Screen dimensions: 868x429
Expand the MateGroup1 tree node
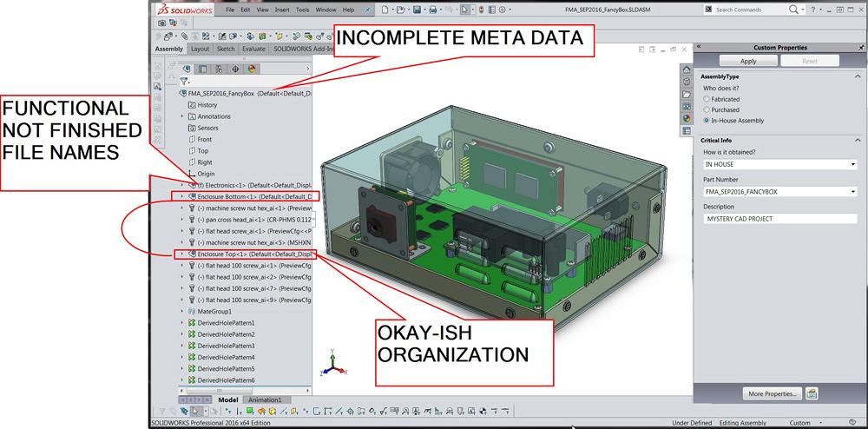click(x=182, y=312)
